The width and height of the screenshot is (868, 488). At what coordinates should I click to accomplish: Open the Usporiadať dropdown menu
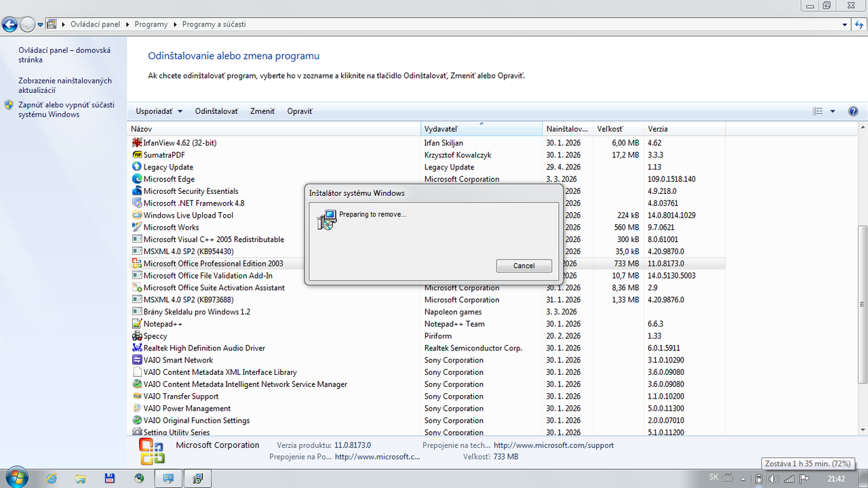point(159,111)
